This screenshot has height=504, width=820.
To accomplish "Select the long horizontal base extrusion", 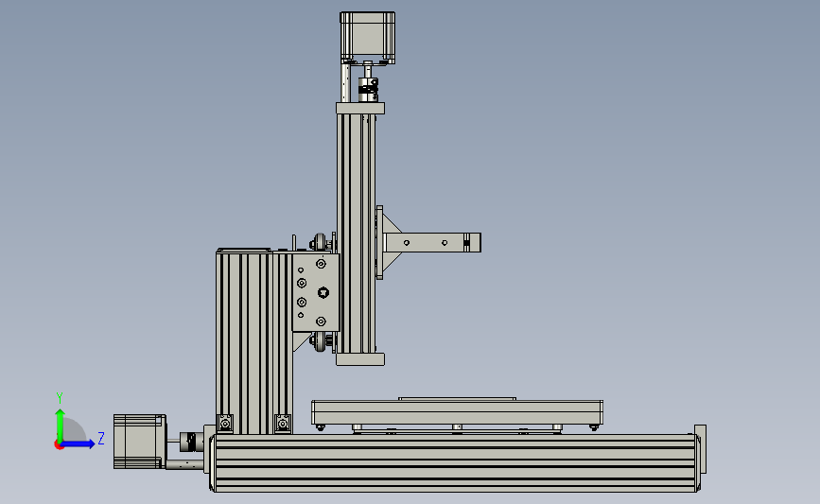I will click(x=455, y=463).
